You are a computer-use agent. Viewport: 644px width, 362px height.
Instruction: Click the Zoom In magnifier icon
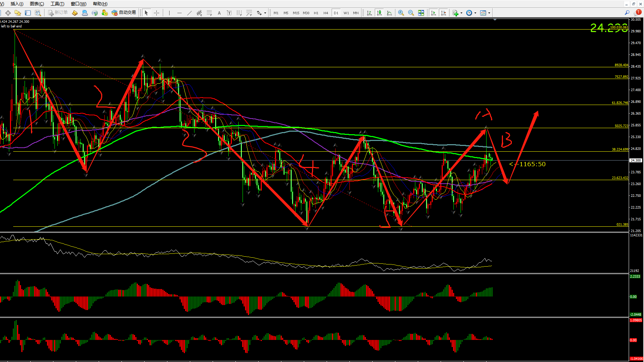[x=401, y=13]
